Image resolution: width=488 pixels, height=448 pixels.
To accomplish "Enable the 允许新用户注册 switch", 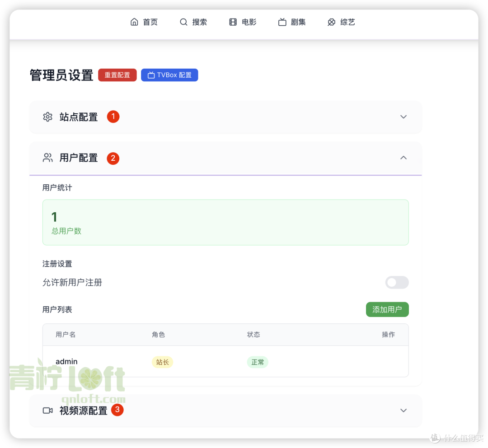I will pyautogui.click(x=397, y=283).
